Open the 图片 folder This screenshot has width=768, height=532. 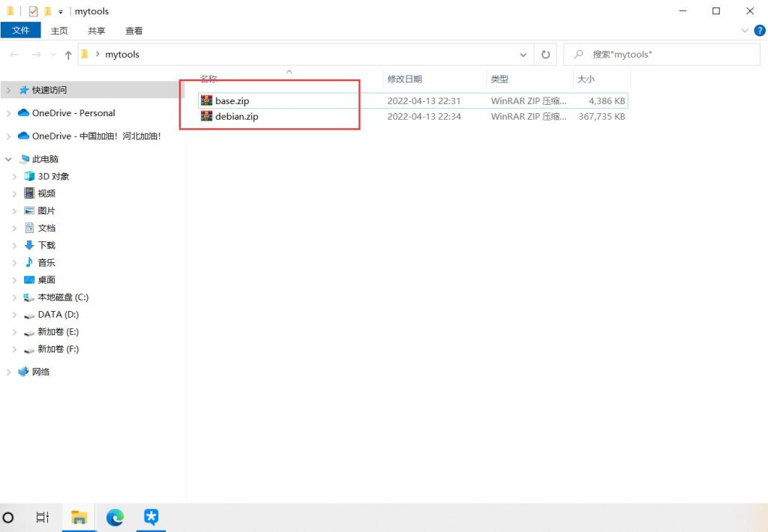click(46, 211)
